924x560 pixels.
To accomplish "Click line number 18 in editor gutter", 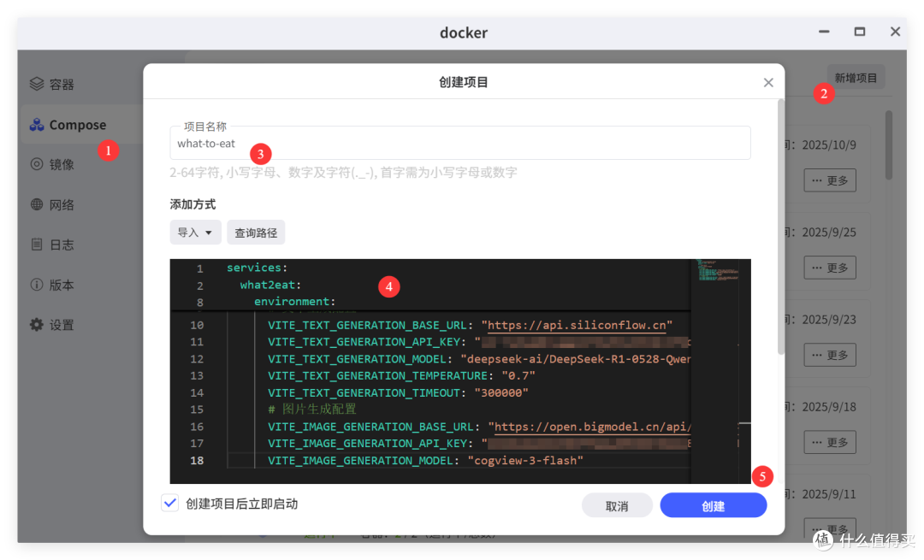I will coord(197,461).
